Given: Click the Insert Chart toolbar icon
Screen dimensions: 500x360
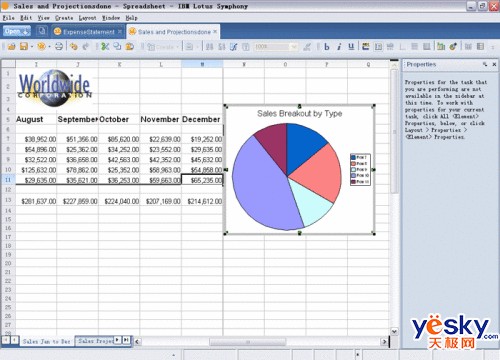Looking at the screenshot, I should coord(441,47).
